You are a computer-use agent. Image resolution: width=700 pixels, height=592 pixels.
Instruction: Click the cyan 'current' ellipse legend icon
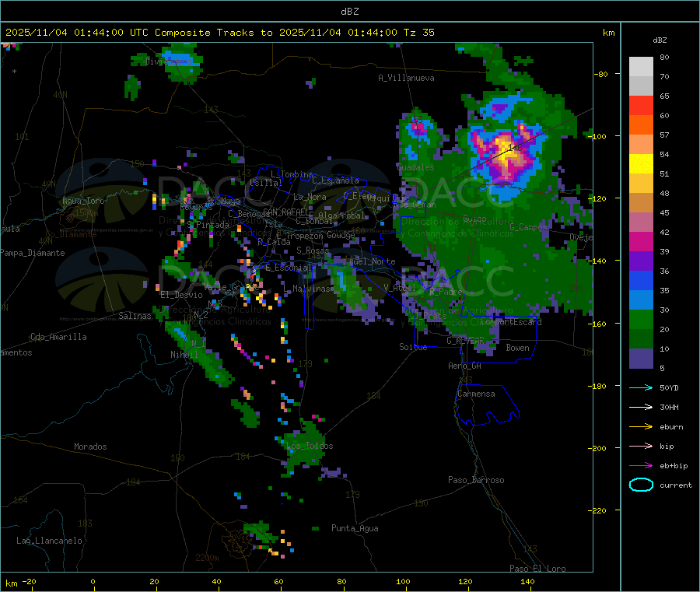click(641, 485)
